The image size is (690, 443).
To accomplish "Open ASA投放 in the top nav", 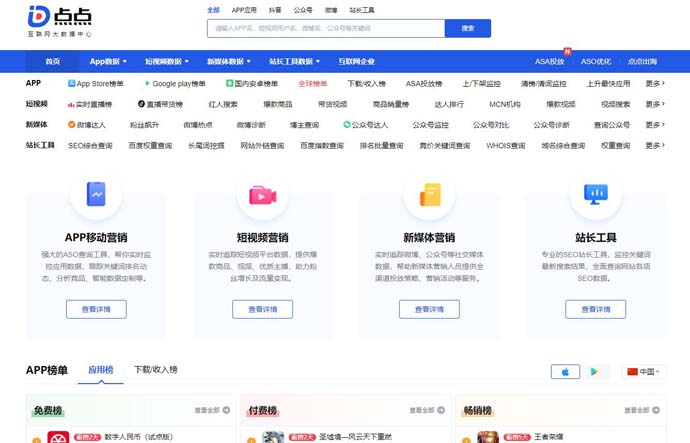I will 550,61.
